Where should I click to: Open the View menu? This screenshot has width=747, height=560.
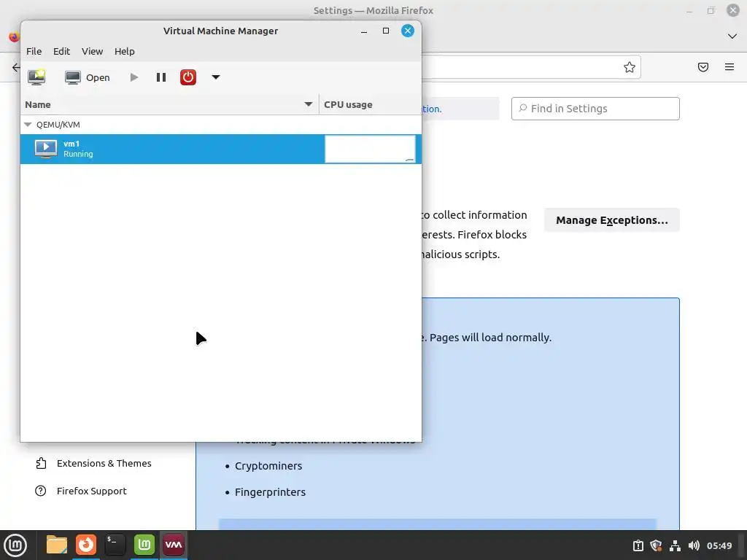93,52
